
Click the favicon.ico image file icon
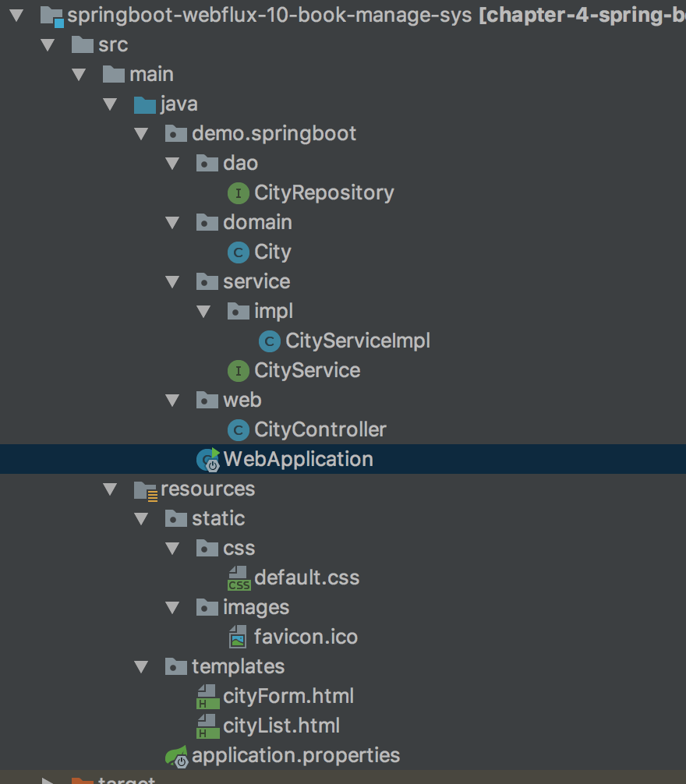(239, 637)
